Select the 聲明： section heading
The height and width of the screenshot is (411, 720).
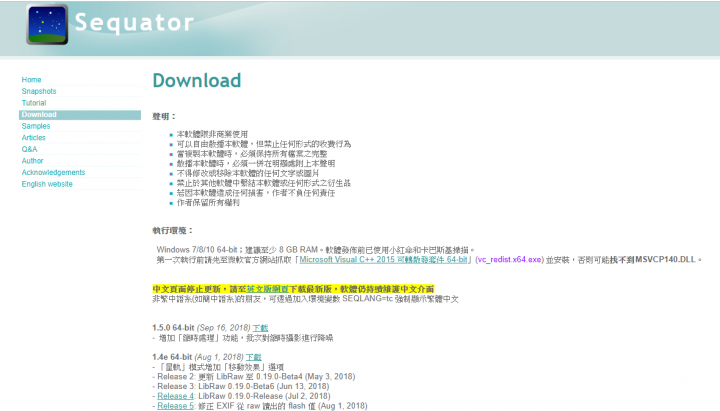coord(164,117)
